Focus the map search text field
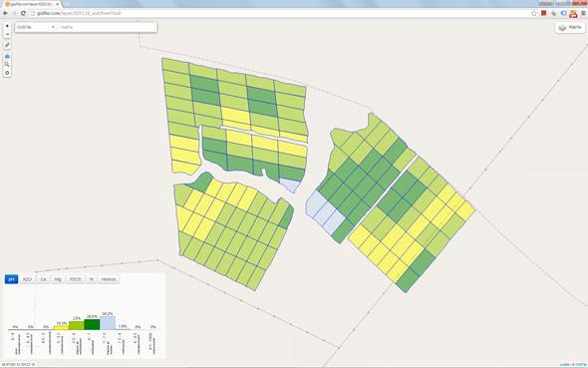This screenshot has width=588, height=368. pos(108,27)
